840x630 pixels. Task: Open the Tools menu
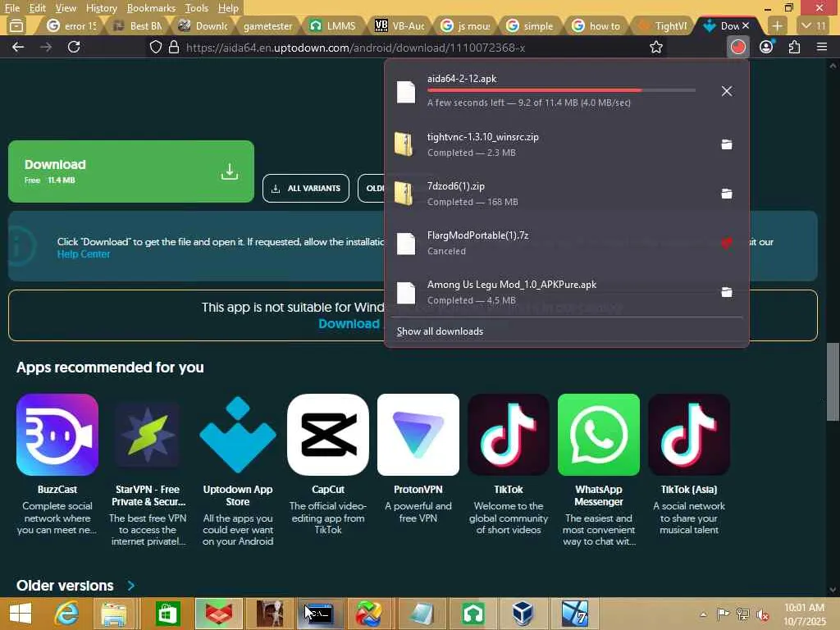pos(196,8)
